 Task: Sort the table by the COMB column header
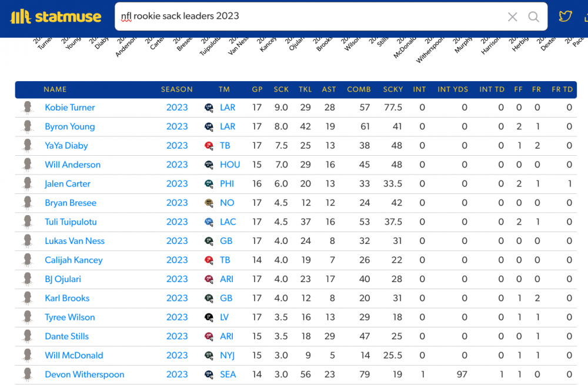359,89
